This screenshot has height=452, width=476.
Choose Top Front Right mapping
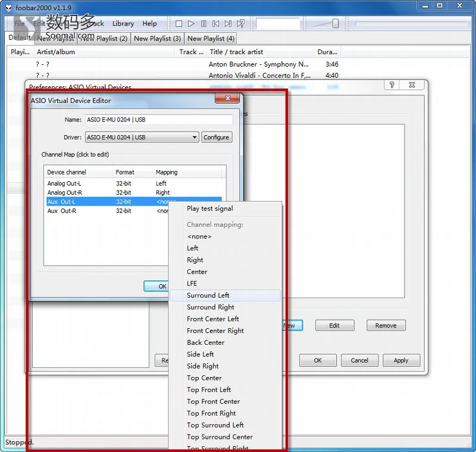[225, 413]
